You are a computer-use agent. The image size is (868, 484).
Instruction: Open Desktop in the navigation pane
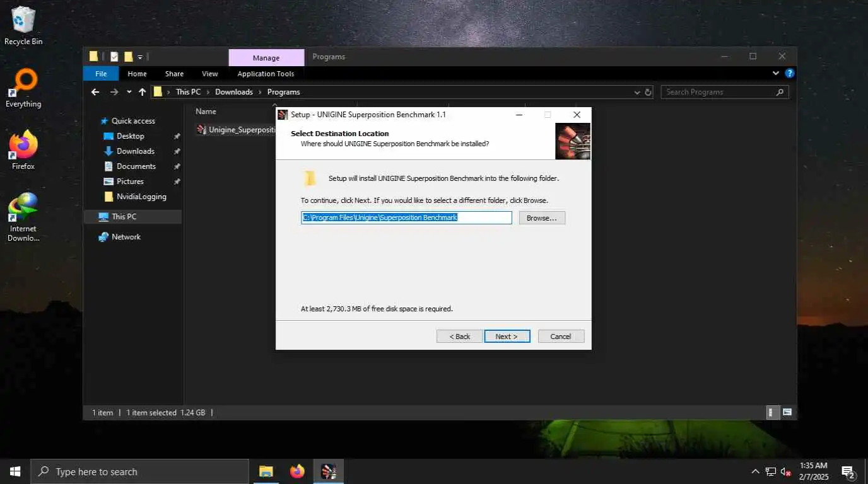click(130, 136)
